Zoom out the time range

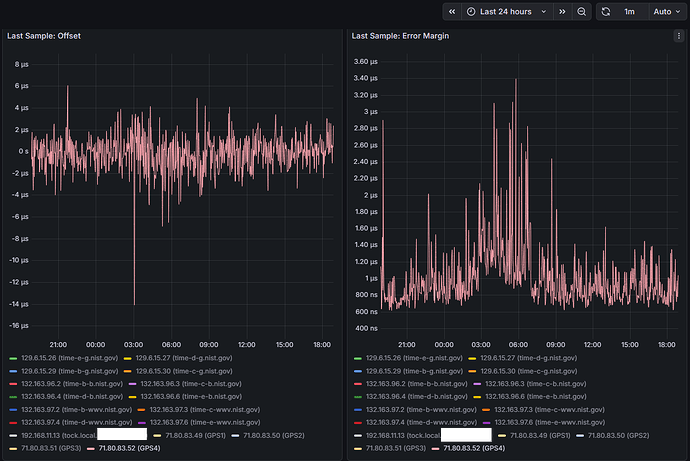[x=581, y=12]
